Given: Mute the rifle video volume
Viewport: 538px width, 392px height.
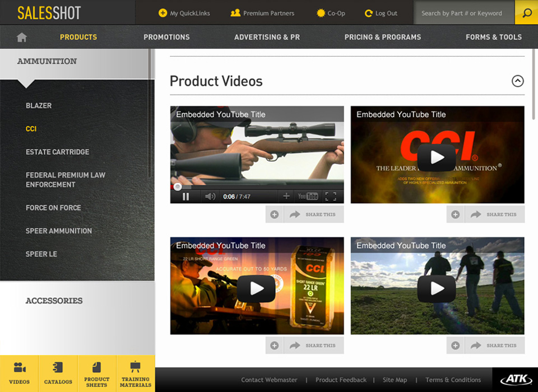Looking at the screenshot, I should [210, 197].
